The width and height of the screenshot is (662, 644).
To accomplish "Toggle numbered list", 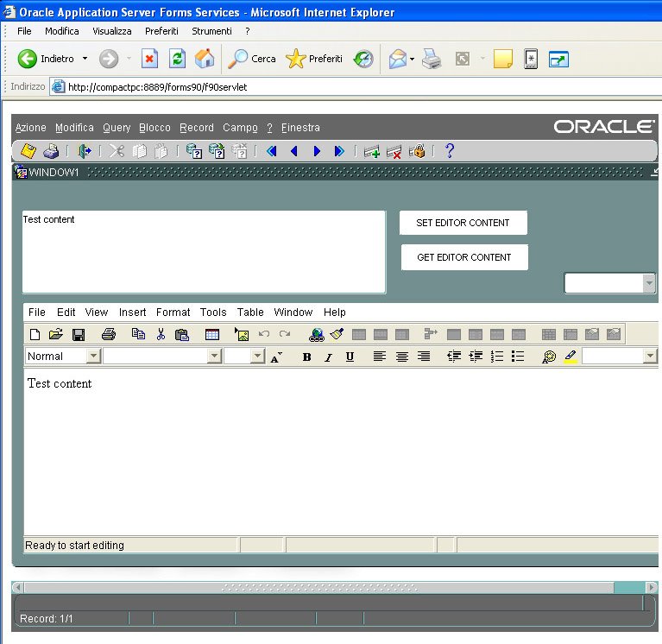I will click(497, 357).
